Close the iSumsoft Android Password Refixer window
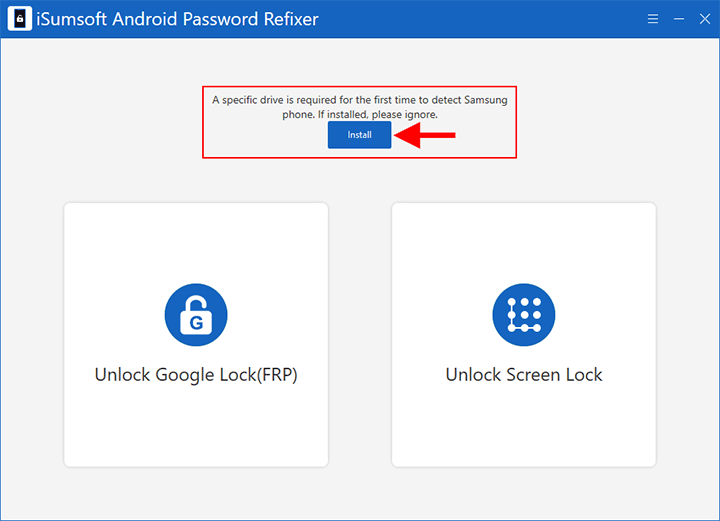This screenshot has height=521, width=720. click(705, 19)
